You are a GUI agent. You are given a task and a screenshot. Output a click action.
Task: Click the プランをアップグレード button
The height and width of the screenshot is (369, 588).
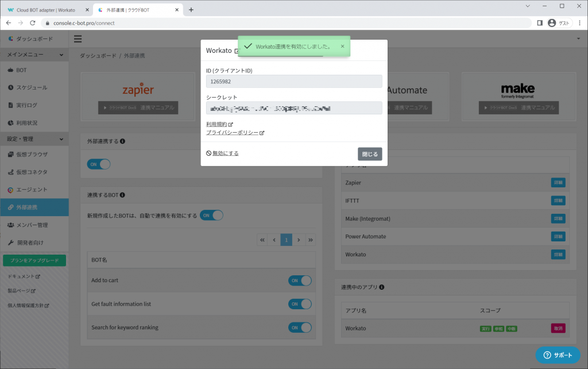tap(34, 260)
